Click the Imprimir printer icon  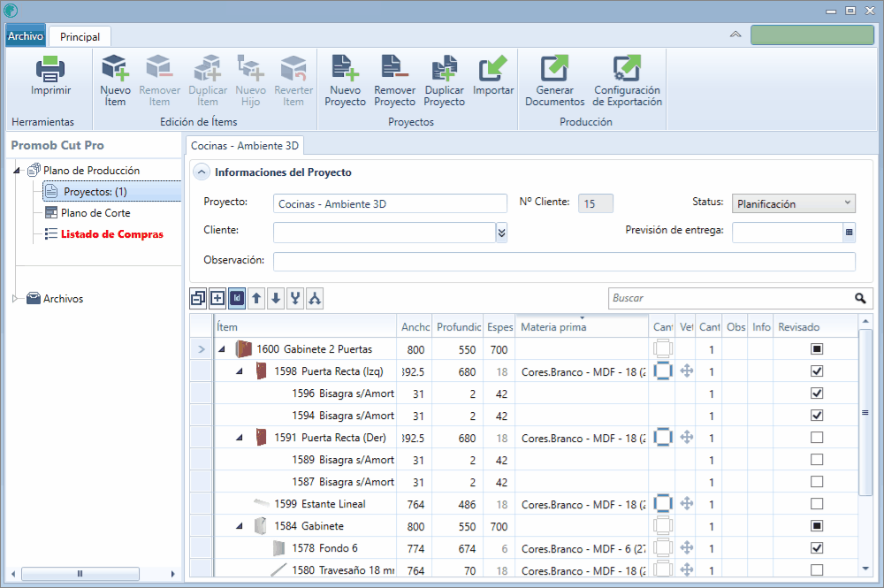point(50,69)
